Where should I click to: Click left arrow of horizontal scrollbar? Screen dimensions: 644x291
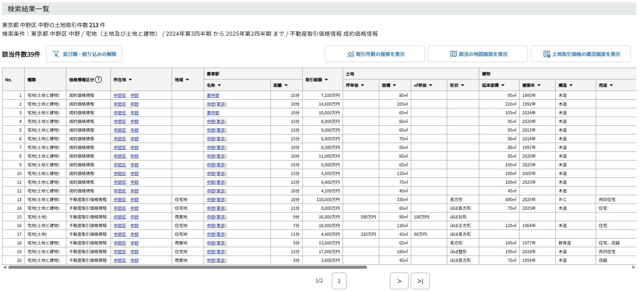(x=5, y=267)
